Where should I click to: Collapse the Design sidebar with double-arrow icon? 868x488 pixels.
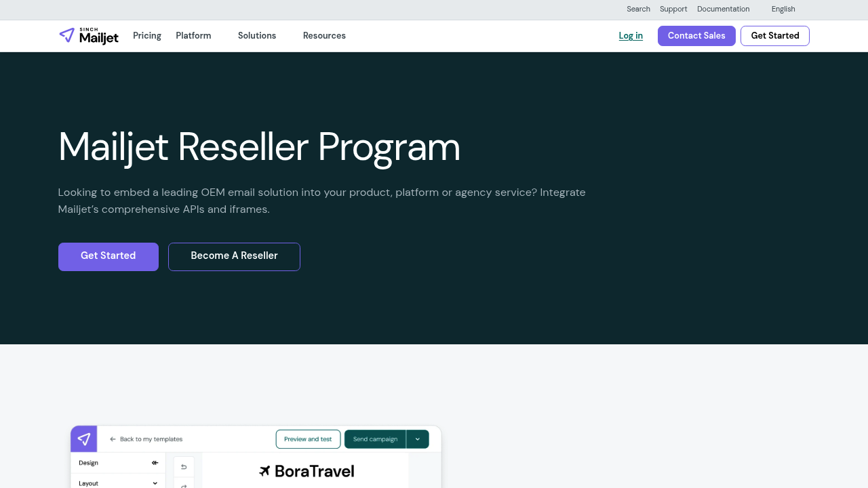click(154, 463)
